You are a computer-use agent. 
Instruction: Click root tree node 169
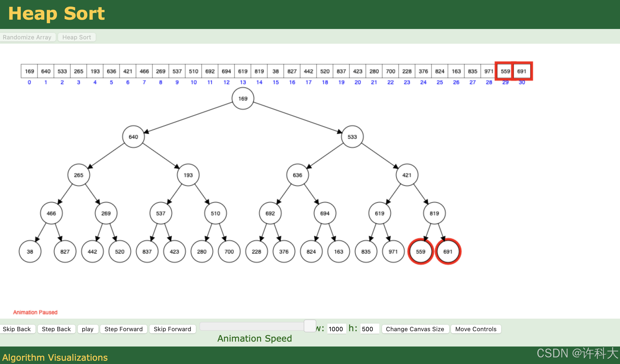click(243, 98)
